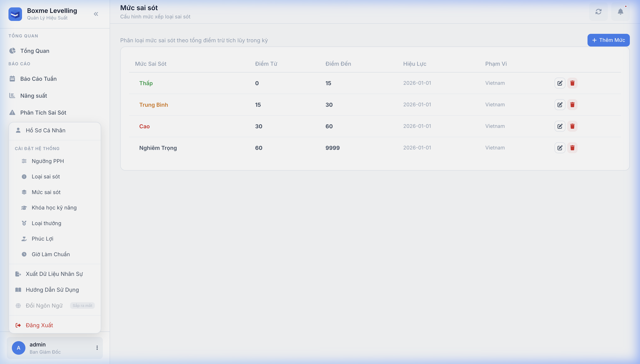The image size is (640, 364).
Task: Open Hướng Dẫn Sử Dụng guide
Action: pyautogui.click(x=52, y=290)
